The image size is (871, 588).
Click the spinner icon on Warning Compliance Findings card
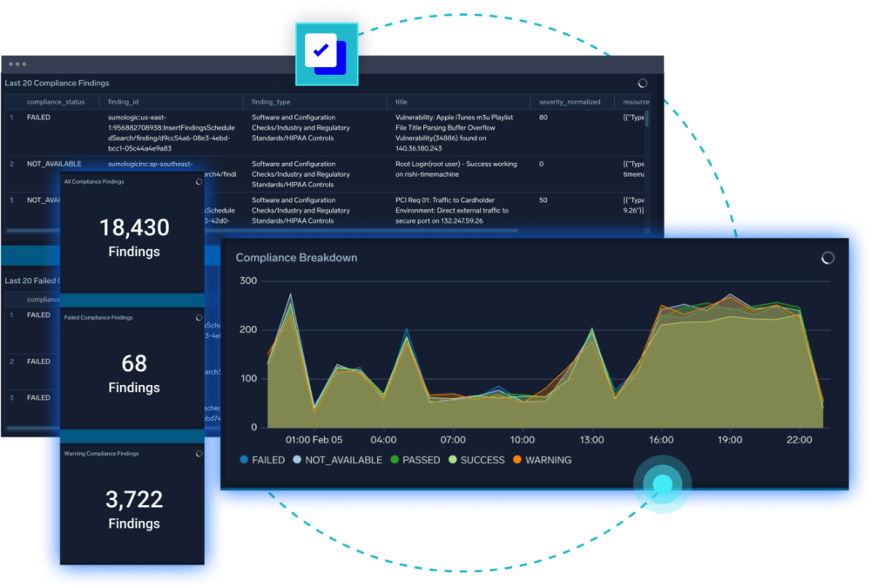(x=199, y=454)
